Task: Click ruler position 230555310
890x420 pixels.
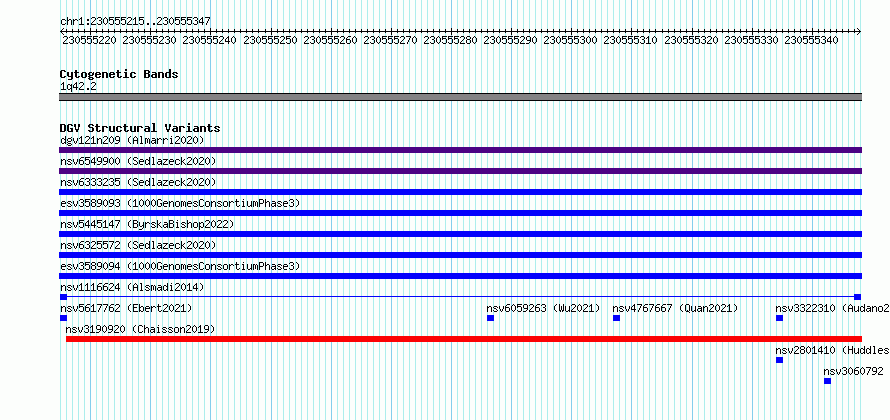Action: pos(631,40)
